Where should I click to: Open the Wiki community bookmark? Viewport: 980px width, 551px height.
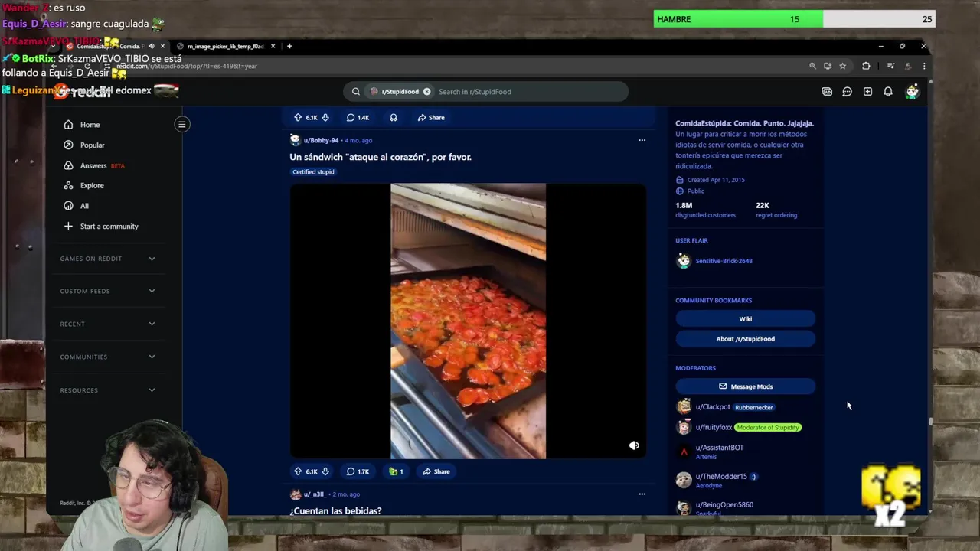point(745,319)
